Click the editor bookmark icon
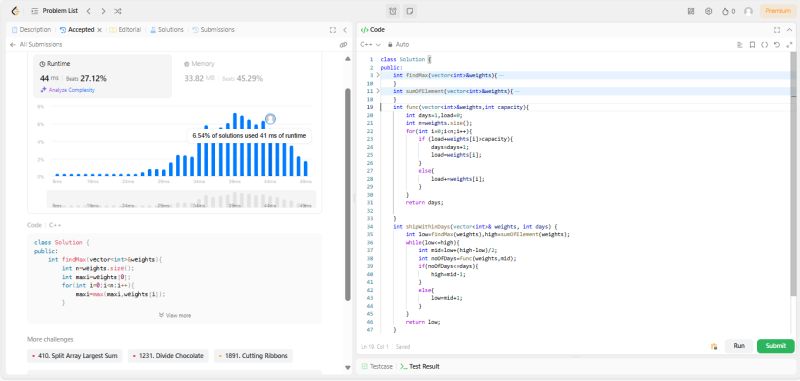 coord(752,45)
